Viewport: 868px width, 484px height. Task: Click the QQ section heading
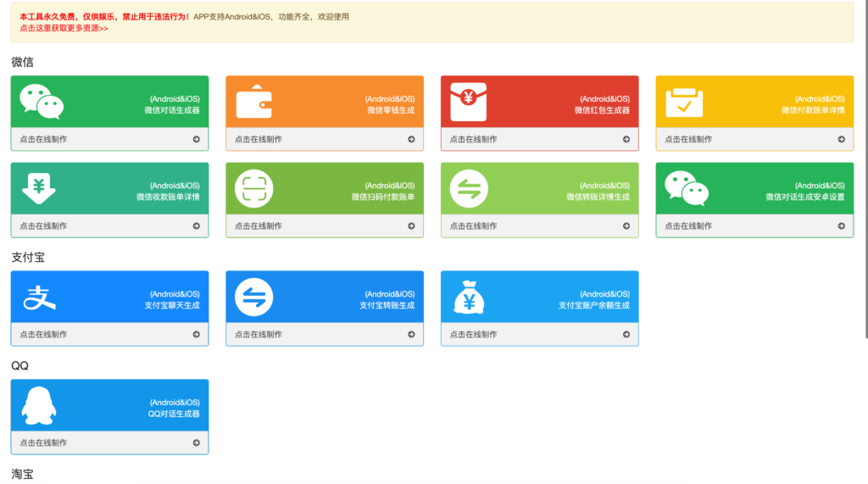tap(19, 366)
